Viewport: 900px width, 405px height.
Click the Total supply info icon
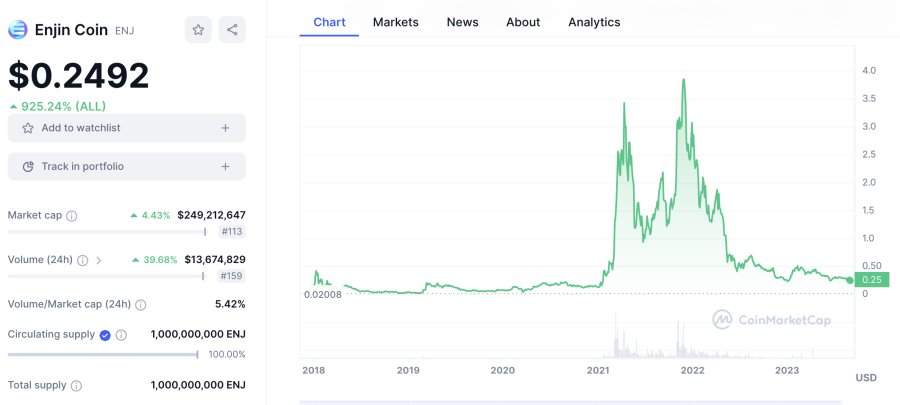coord(76,385)
